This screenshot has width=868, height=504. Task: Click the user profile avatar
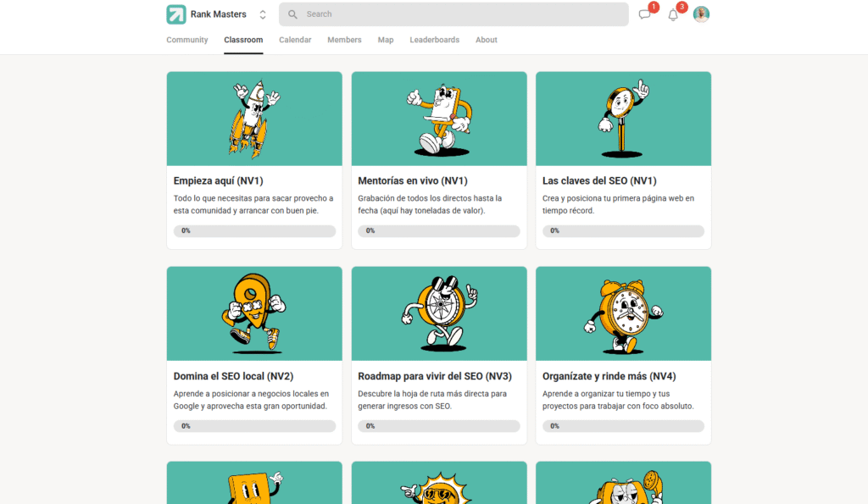click(701, 14)
